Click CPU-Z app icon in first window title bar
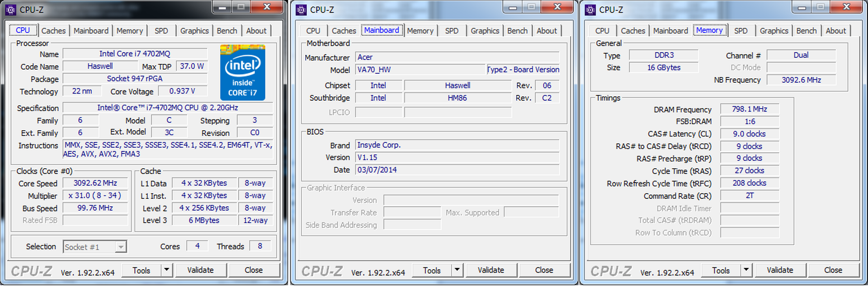 pyautogui.click(x=10, y=9)
